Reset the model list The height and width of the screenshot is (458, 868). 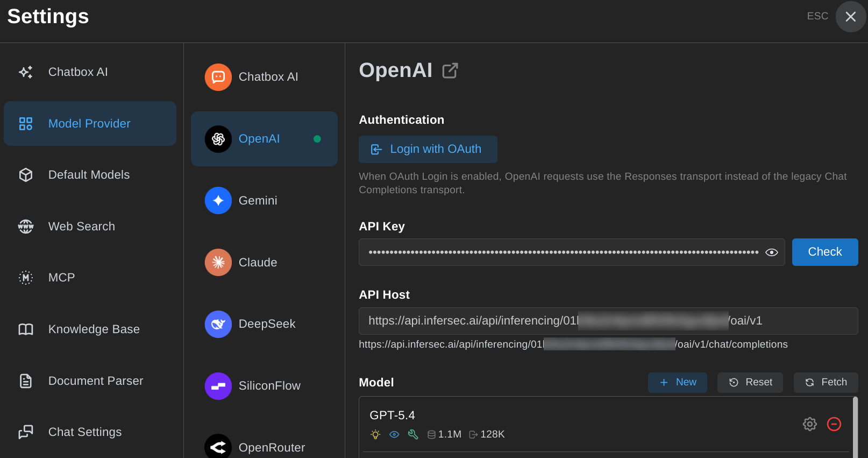click(x=750, y=382)
